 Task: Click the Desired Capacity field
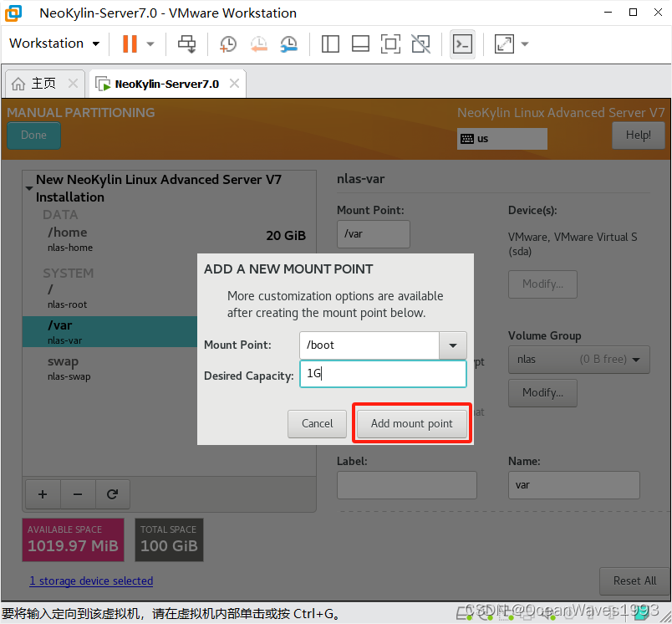(383, 374)
